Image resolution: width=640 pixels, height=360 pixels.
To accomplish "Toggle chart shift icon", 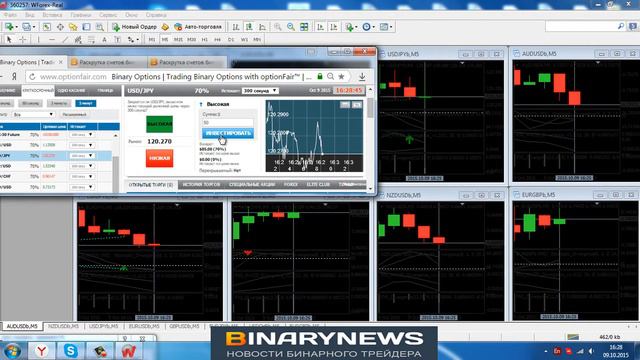I will [x=334, y=27].
